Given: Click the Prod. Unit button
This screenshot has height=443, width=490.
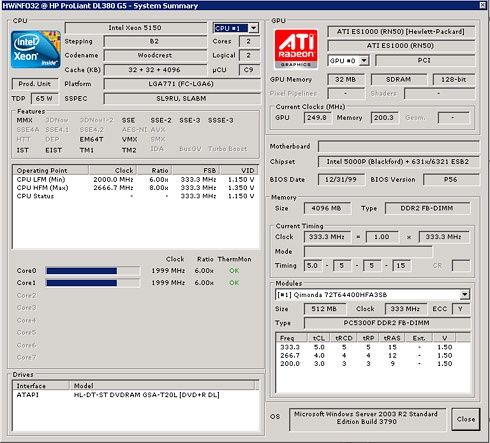Looking at the screenshot, I should click(x=35, y=84).
